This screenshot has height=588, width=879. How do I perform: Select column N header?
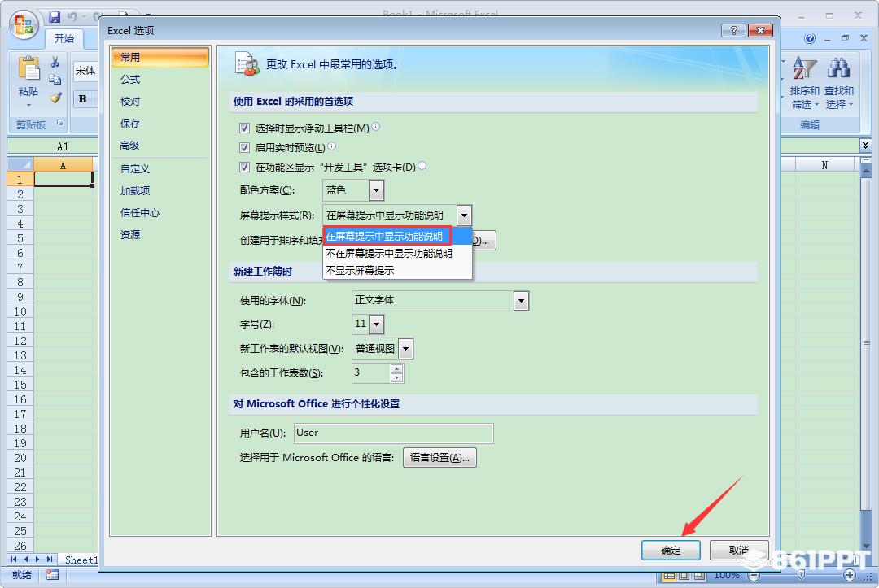tap(824, 165)
